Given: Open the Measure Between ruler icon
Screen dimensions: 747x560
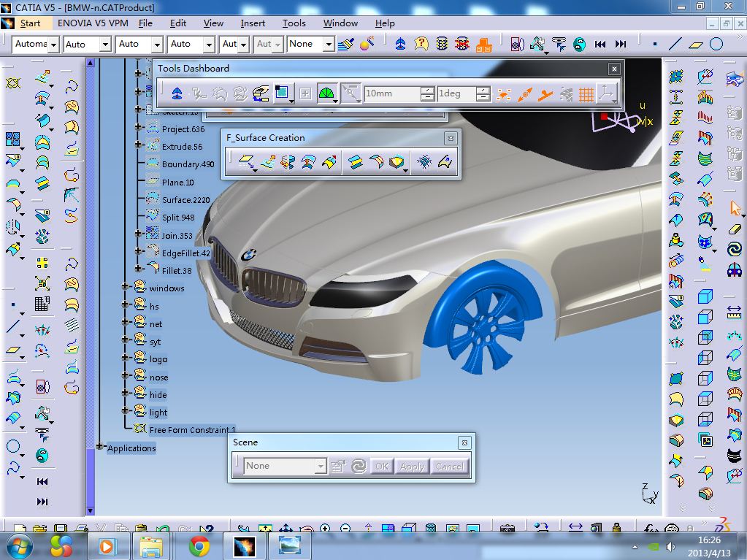Looking at the screenshot, I should click(734, 312).
